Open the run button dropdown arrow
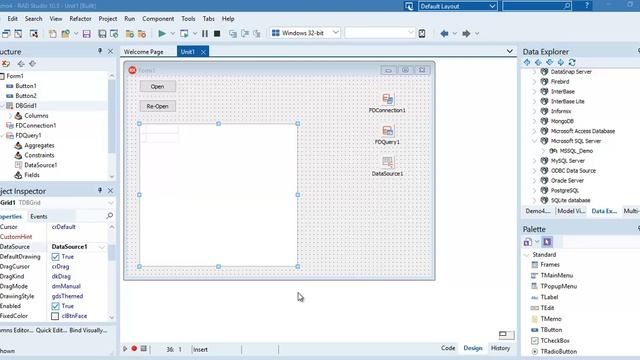Image resolution: width=640 pixels, height=360 pixels. point(173,33)
